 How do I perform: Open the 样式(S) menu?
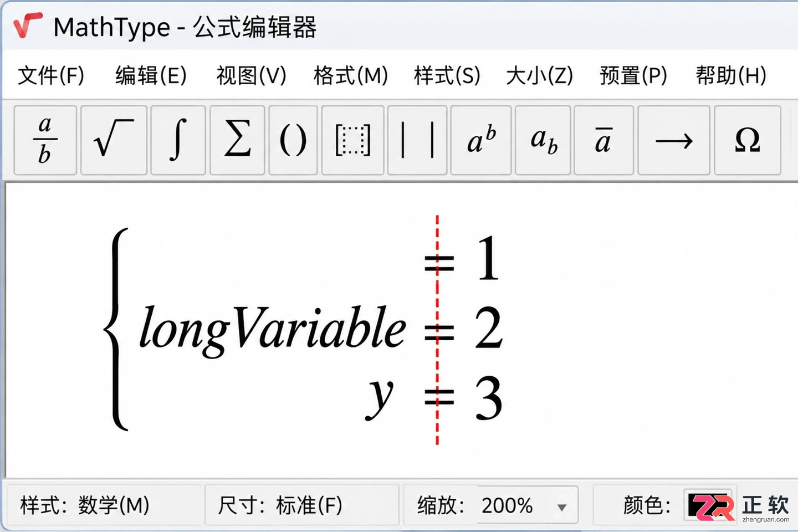click(x=447, y=75)
